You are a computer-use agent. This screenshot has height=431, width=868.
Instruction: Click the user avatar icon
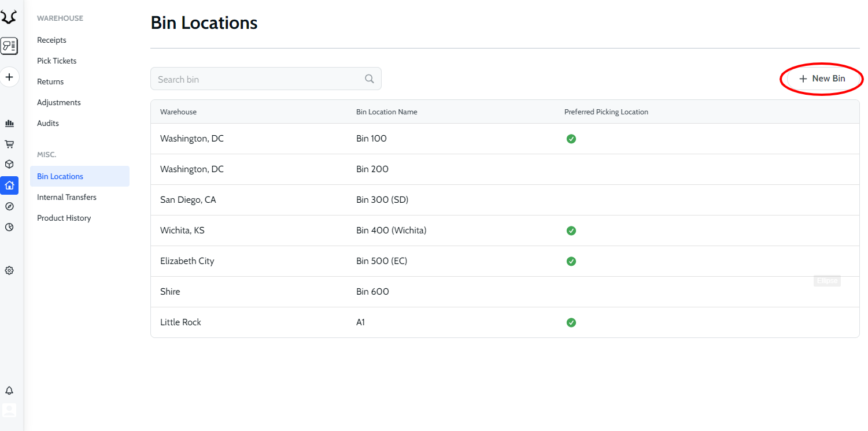point(9,410)
